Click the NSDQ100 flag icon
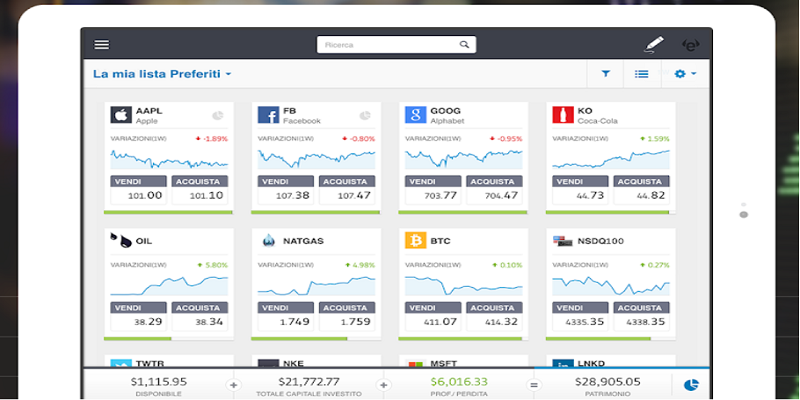The width and height of the screenshot is (800, 400). (x=563, y=241)
